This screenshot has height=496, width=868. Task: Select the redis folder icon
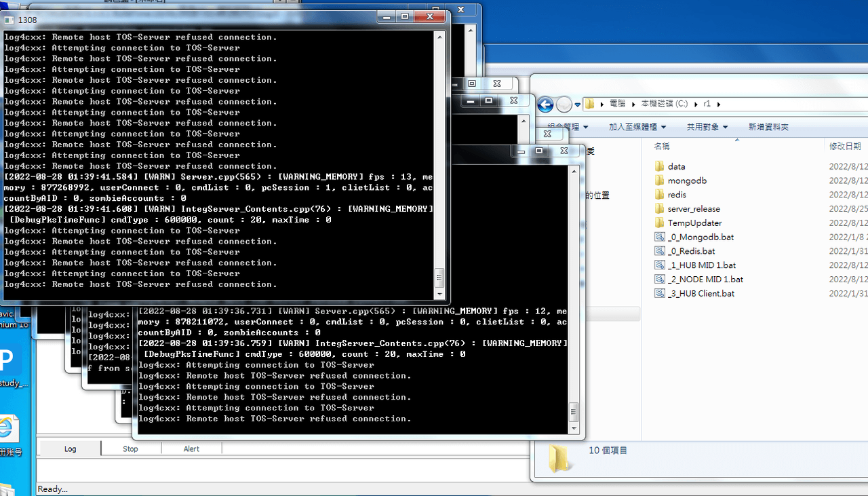pyautogui.click(x=660, y=195)
